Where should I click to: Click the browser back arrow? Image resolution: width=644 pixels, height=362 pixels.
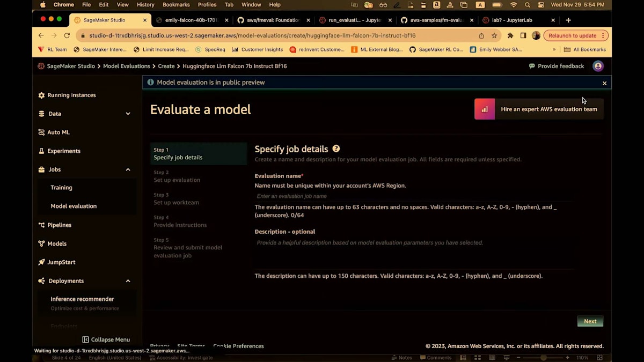[41, 35]
